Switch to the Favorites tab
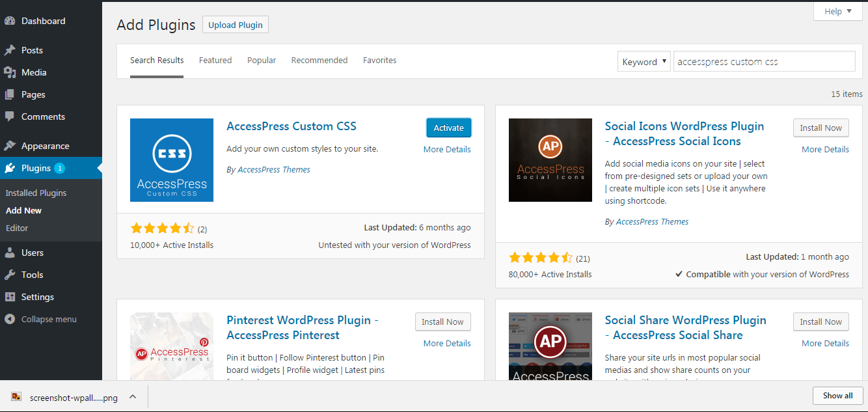This screenshot has height=412, width=868. (380, 61)
